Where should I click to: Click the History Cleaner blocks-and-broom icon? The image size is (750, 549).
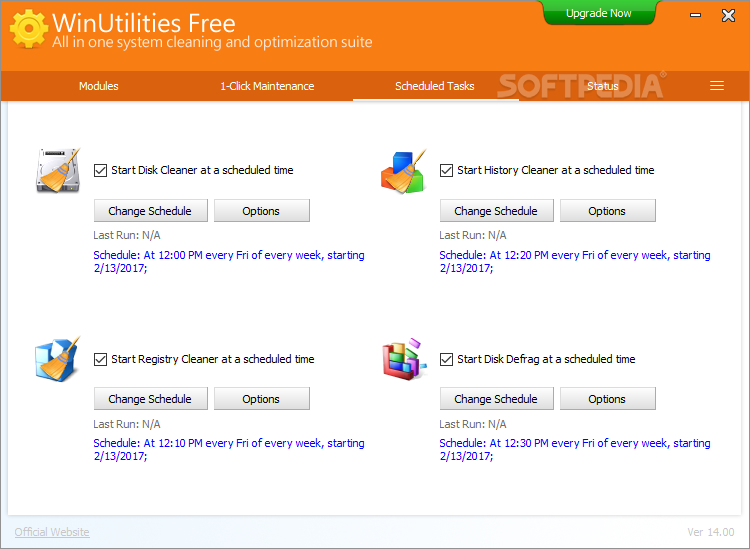pyautogui.click(x=403, y=171)
